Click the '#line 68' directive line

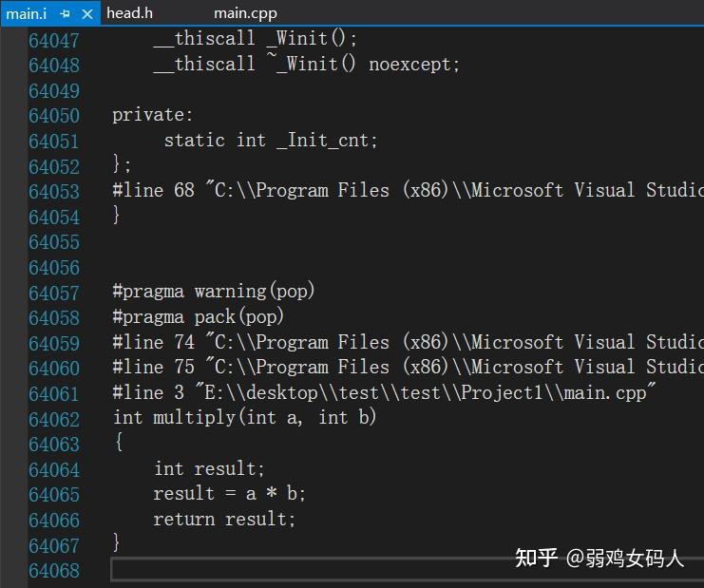point(407,191)
